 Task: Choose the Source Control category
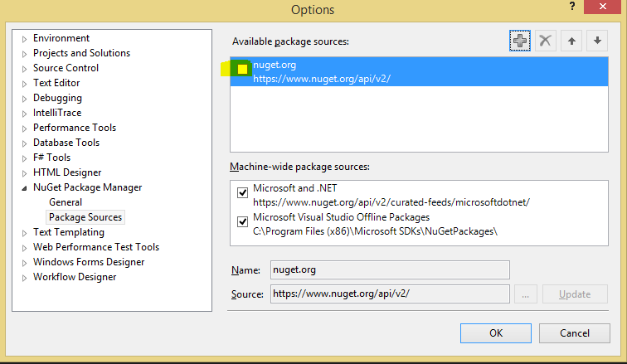[66, 68]
